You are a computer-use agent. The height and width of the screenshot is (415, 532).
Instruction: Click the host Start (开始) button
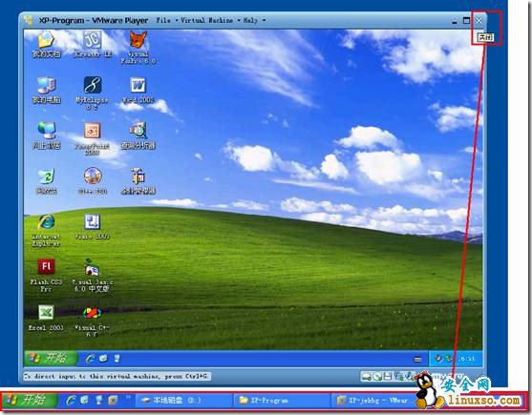[x=30, y=401]
